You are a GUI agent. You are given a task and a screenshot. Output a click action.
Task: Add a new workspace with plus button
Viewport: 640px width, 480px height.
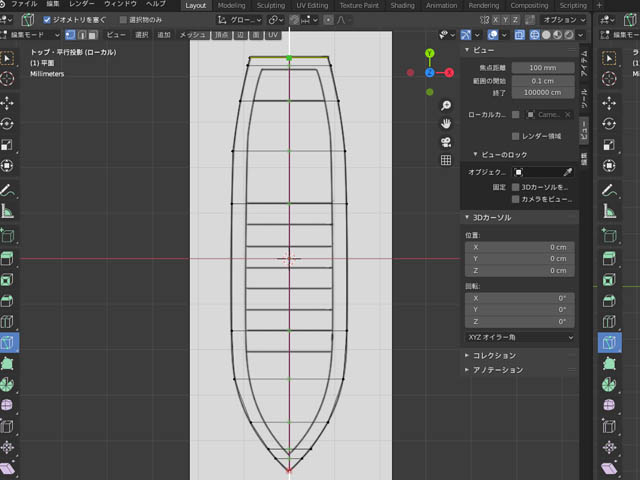point(599,5)
